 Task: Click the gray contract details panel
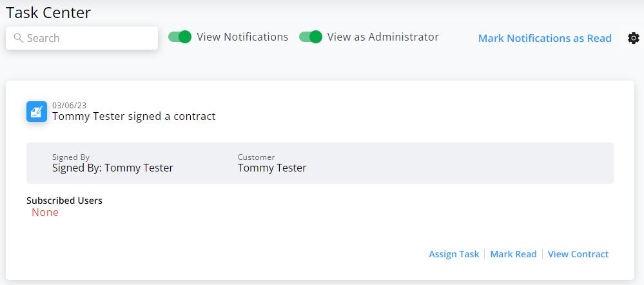coord(451,163)
